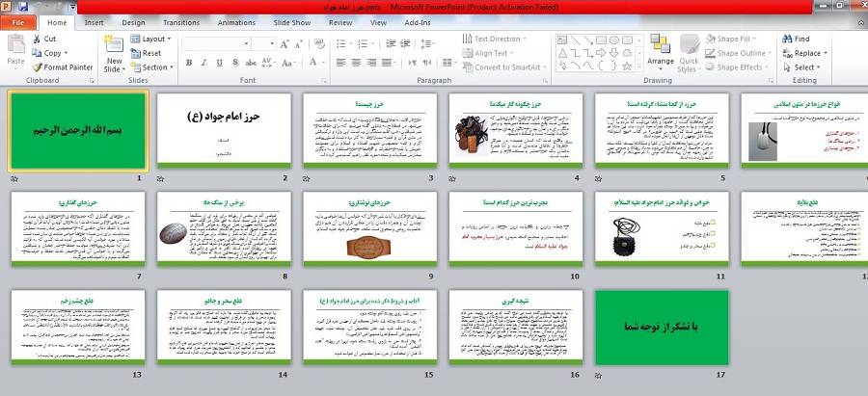The height and width of the screenshot is (396, 868).
Task: Select the Right Arrow block shape
Action: coord(601,53)
